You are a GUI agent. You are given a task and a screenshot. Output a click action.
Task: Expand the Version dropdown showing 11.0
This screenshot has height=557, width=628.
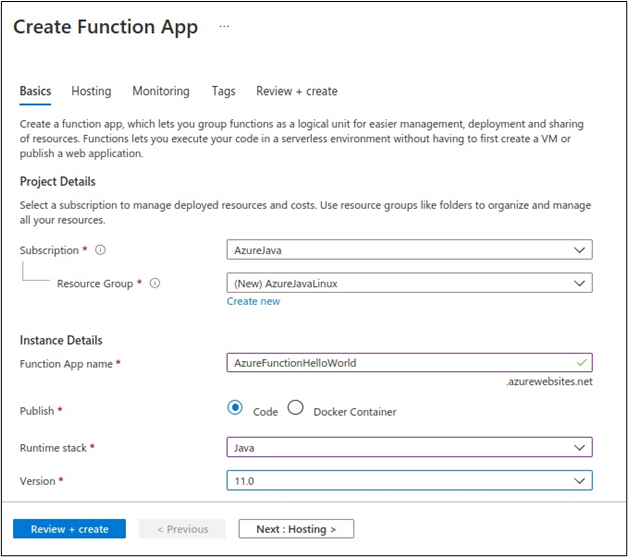click(409, 481)
